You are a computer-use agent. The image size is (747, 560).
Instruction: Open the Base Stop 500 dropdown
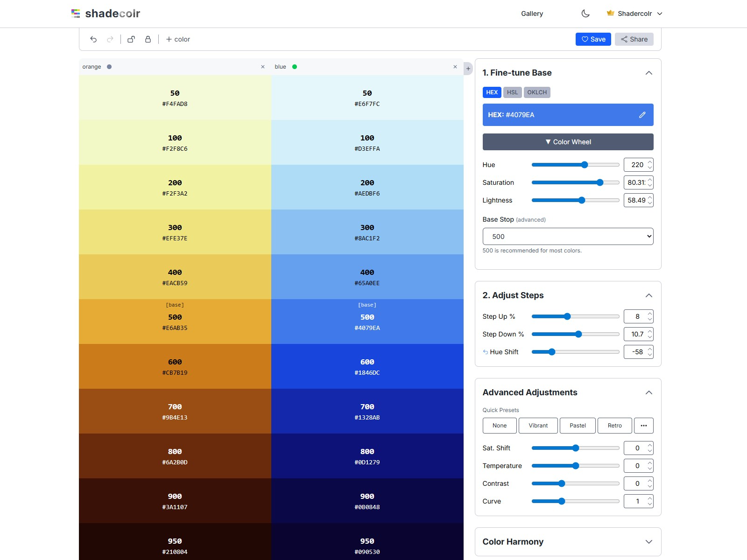pos(568,237)
